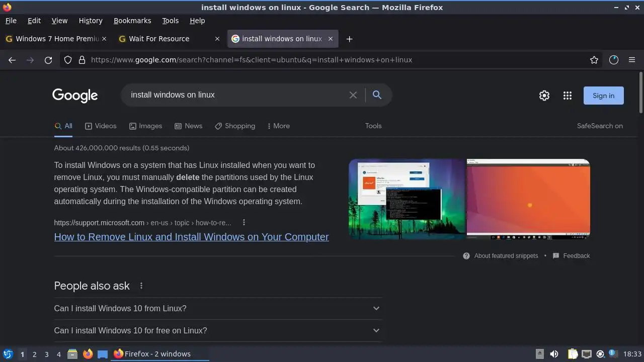
Task: Open the Lubuntu start menu
Action: pos(8,354)
